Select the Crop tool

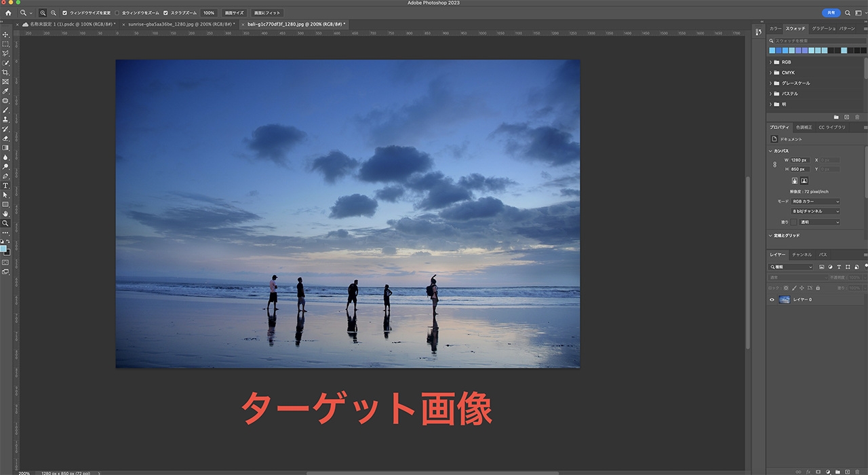coord(5,72)
